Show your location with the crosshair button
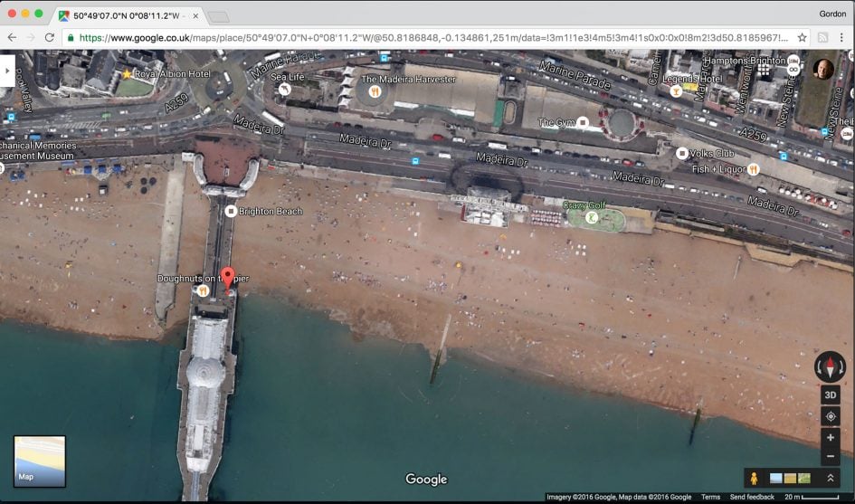855x504 pixels. 831,416
